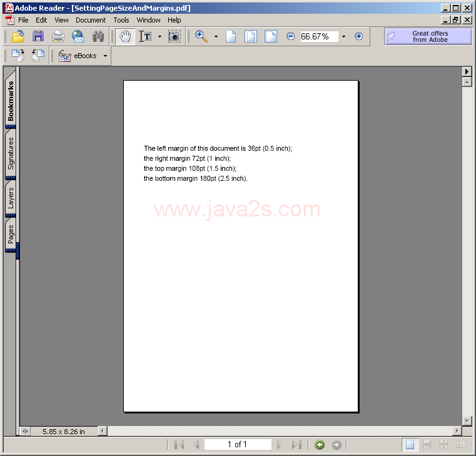
Task: Open the Window menu
Action: 148,20
